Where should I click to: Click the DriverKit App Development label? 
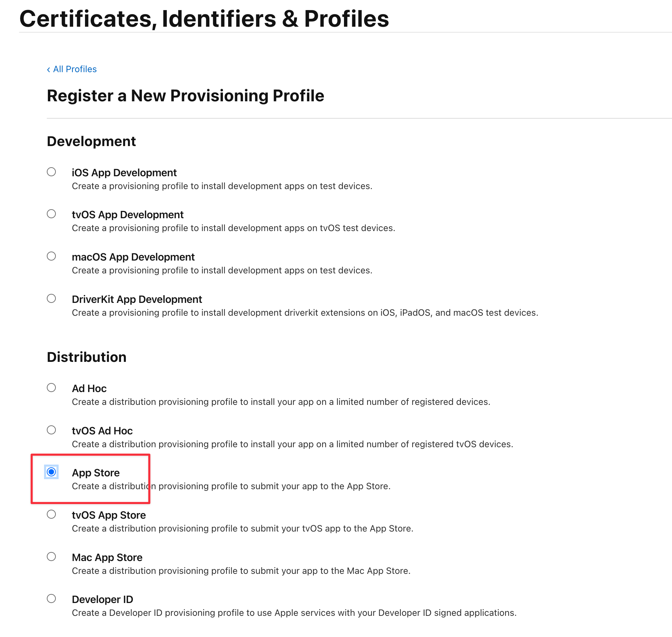[x=137, y=299]
